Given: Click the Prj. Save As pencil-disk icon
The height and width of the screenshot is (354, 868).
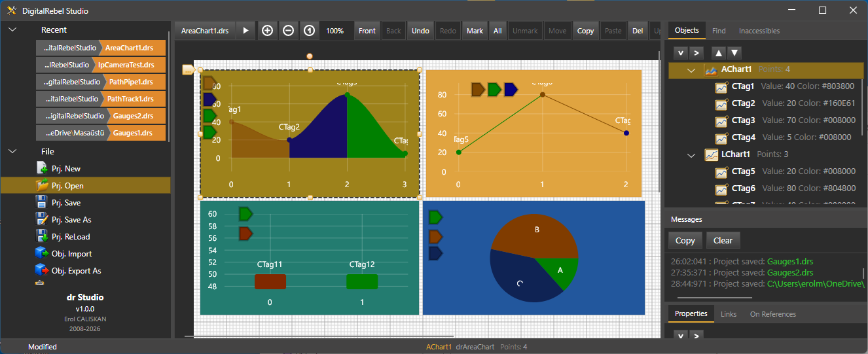Looking at the screenshot, I should (42, 220).
